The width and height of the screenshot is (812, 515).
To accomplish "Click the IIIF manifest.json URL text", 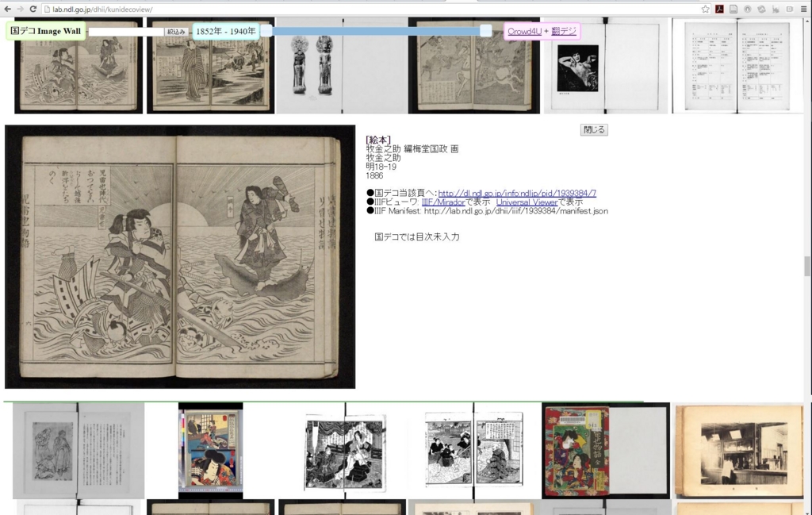I will tap(515, 211).
